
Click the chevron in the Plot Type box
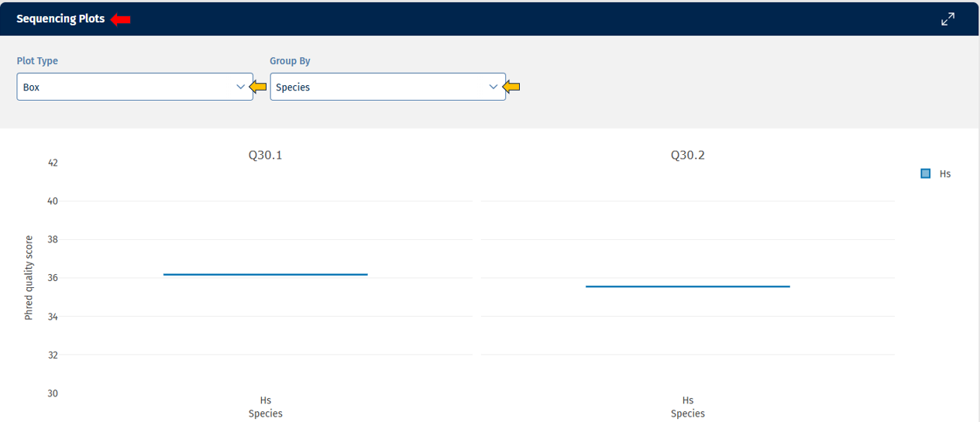click(240, 87)
